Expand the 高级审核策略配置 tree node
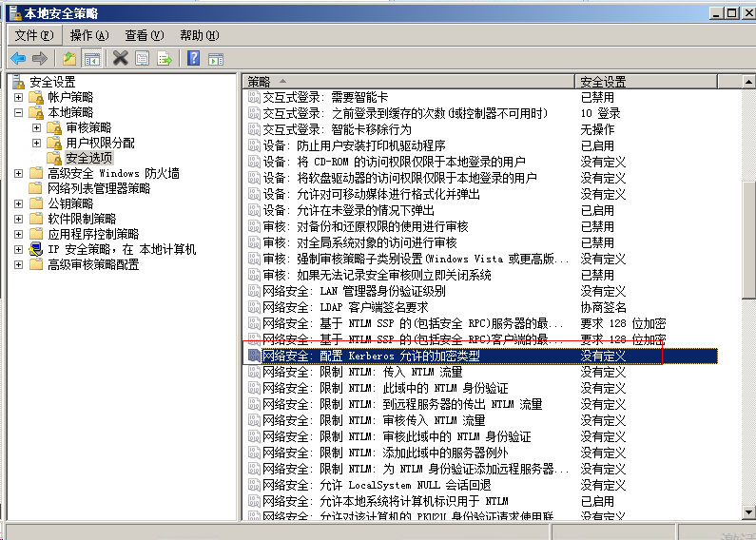 point(18,264)
